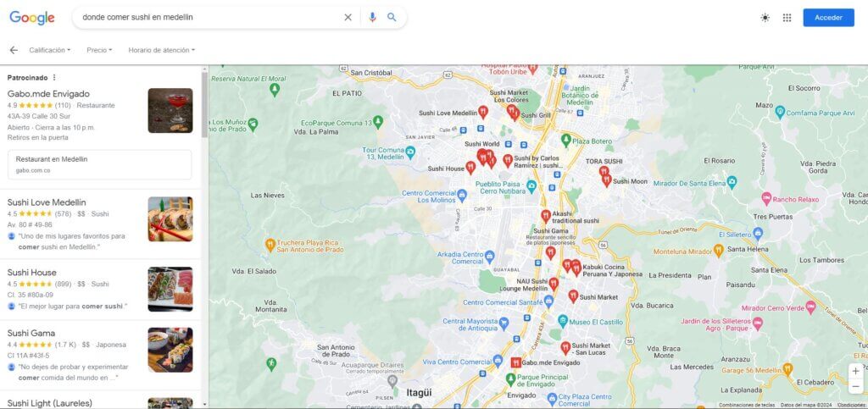
Task: Click the Gabo.mde Envigado square marker on map
Action: pos(515,362)
